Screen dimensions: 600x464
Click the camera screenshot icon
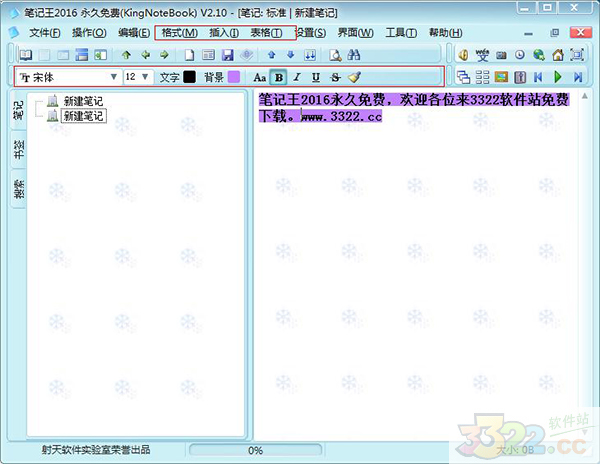(x=501, y=55)
